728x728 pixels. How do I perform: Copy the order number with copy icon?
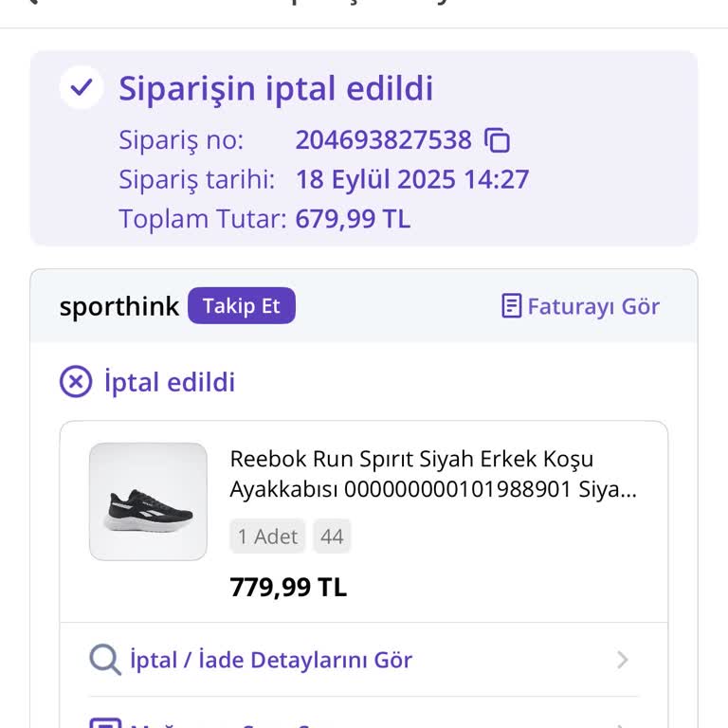coord(498,140)
